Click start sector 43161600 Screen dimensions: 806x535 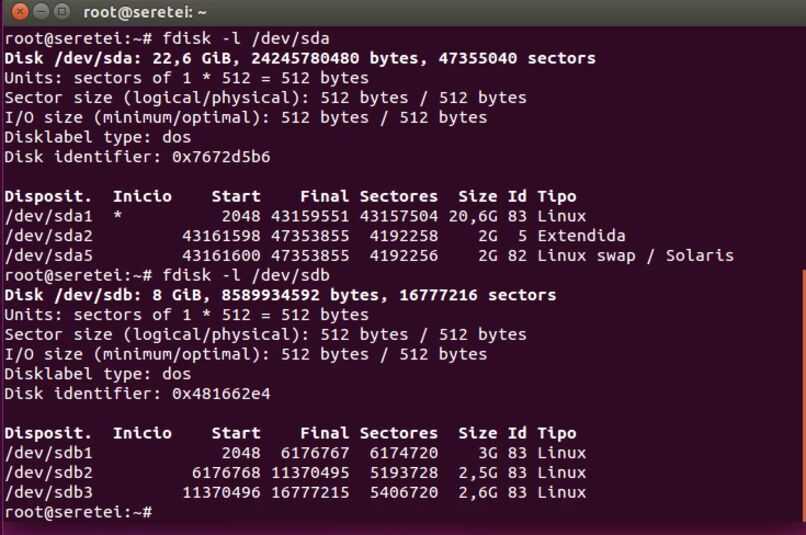[221, 255]
